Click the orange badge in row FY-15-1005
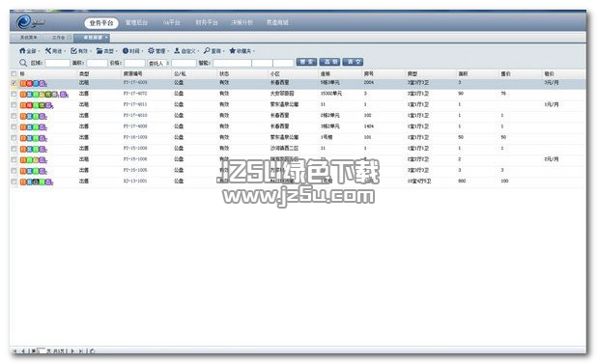The width and height of the screenshot is (597, 364). (x=23, y=171)
